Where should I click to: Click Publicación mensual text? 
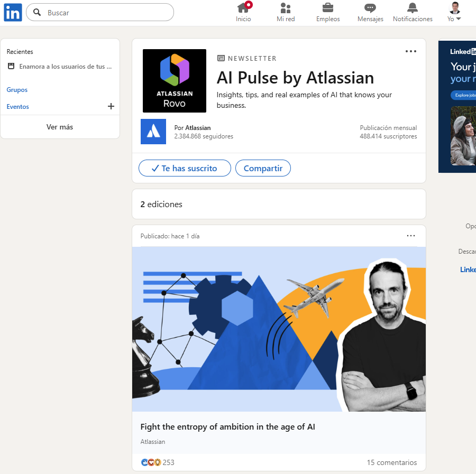388,128
